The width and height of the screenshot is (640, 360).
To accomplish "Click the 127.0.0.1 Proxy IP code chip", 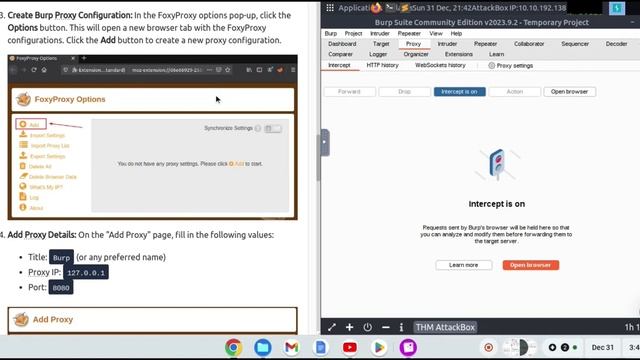I will tap(86, 273).
